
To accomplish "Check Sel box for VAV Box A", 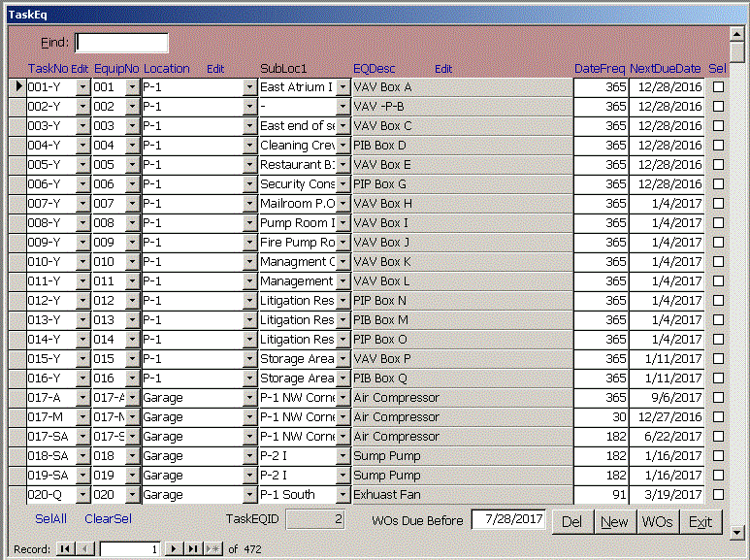I will point(718,87).
